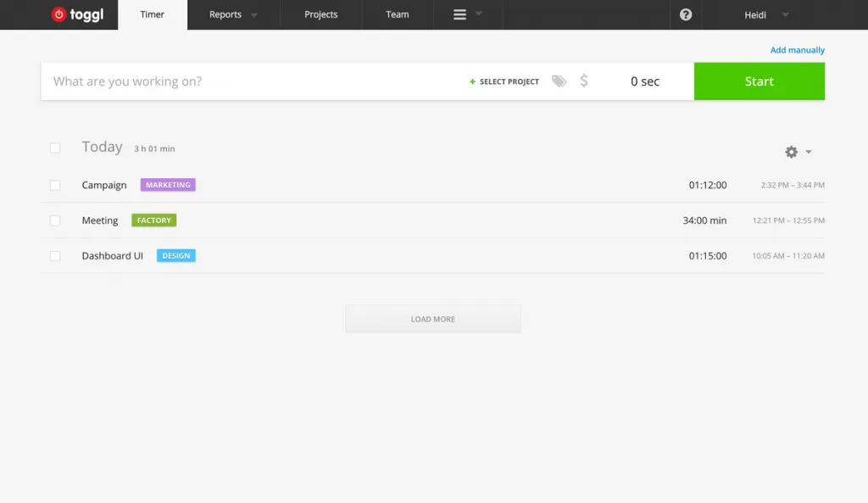This screenshot has width=868, height=503.
Task: Open the hamburger menu icon
Action: point(459,14)
